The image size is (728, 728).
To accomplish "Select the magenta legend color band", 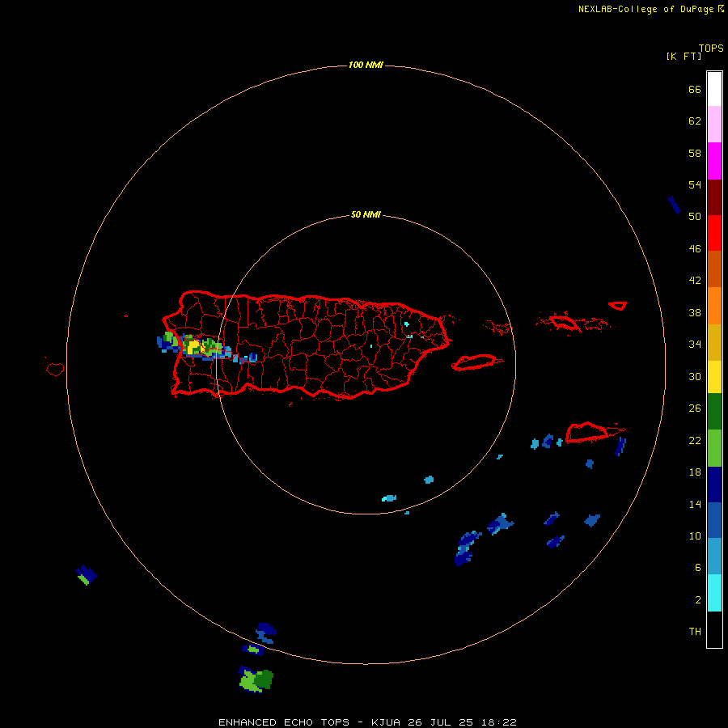I will [x=714, y=161].
